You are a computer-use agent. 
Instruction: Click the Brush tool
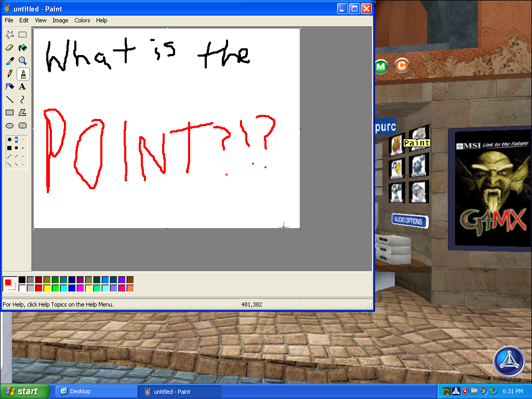tap(23, 74)
